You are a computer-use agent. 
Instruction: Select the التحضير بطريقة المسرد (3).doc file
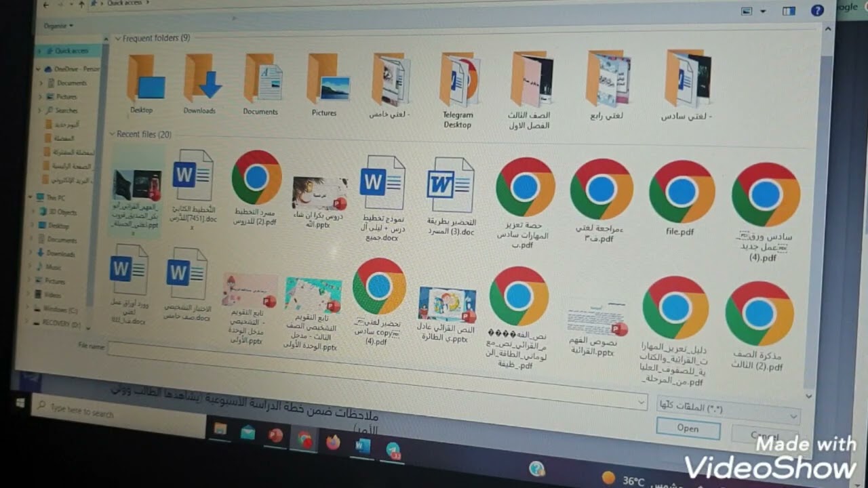451,196
